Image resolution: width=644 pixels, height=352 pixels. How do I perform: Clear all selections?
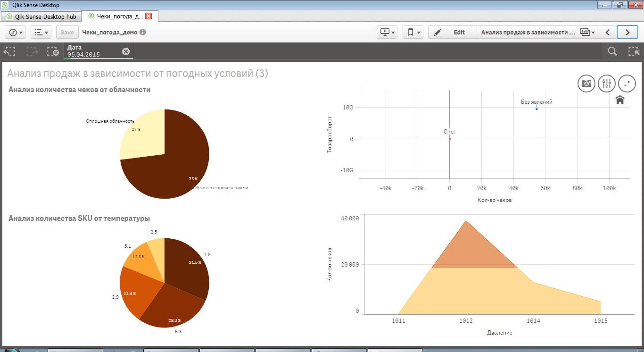(53, 51)
